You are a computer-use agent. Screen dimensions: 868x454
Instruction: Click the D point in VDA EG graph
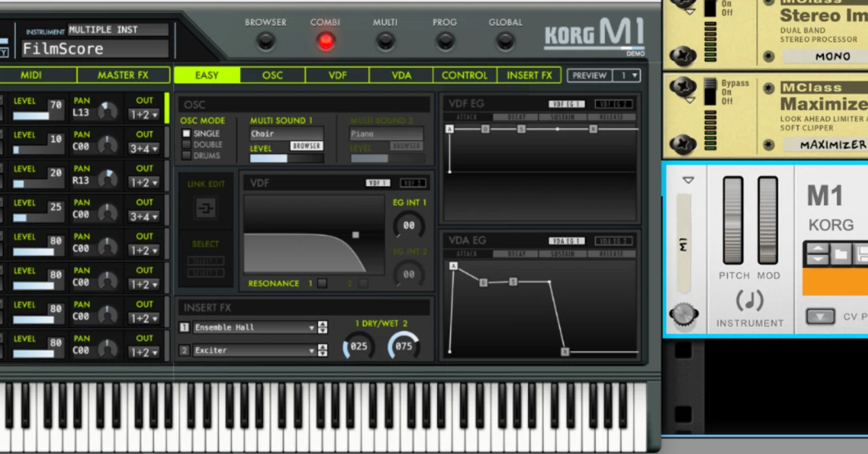[x=484, y=282]
